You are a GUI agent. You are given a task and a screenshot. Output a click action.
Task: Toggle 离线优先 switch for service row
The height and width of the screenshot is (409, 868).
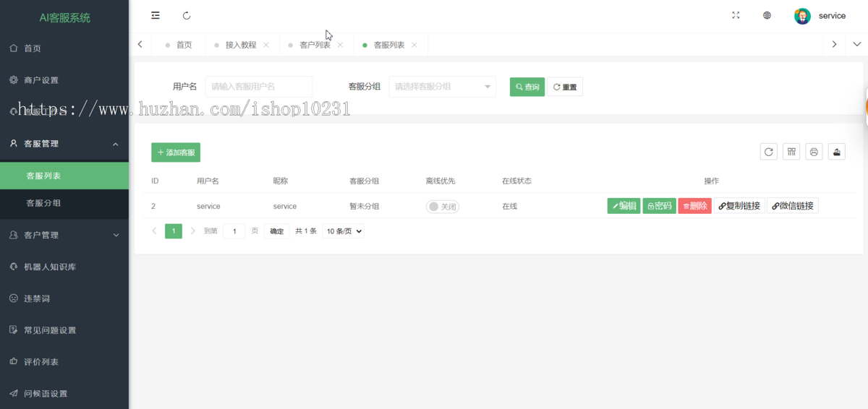pos(443,207)
